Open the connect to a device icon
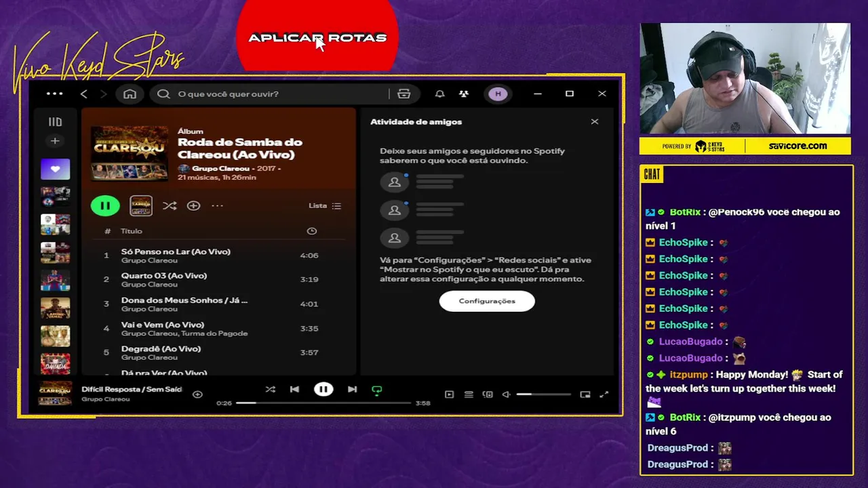The width and height of the screenshot is (868, 488). 488,394
